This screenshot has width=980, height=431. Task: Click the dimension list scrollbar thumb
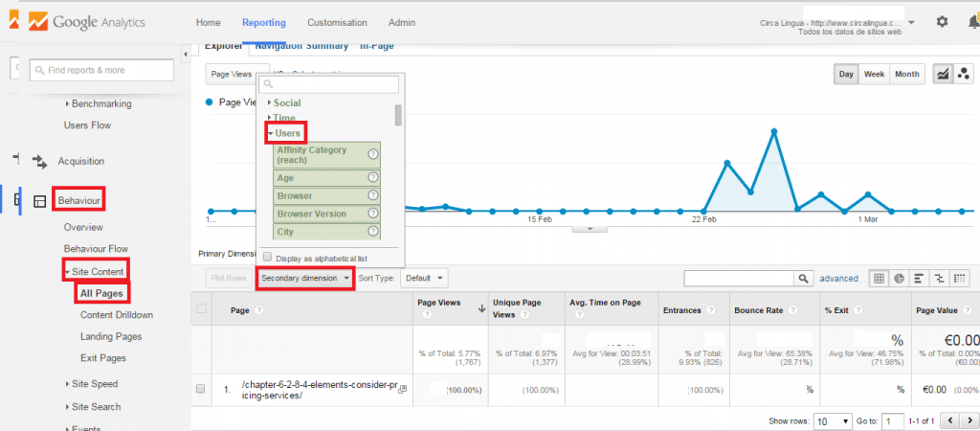[398, 115]
